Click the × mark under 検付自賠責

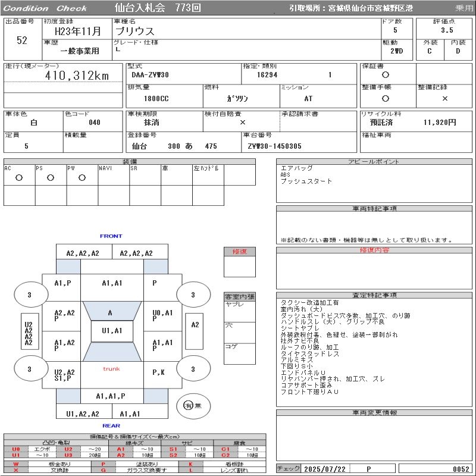coord(242,122)
